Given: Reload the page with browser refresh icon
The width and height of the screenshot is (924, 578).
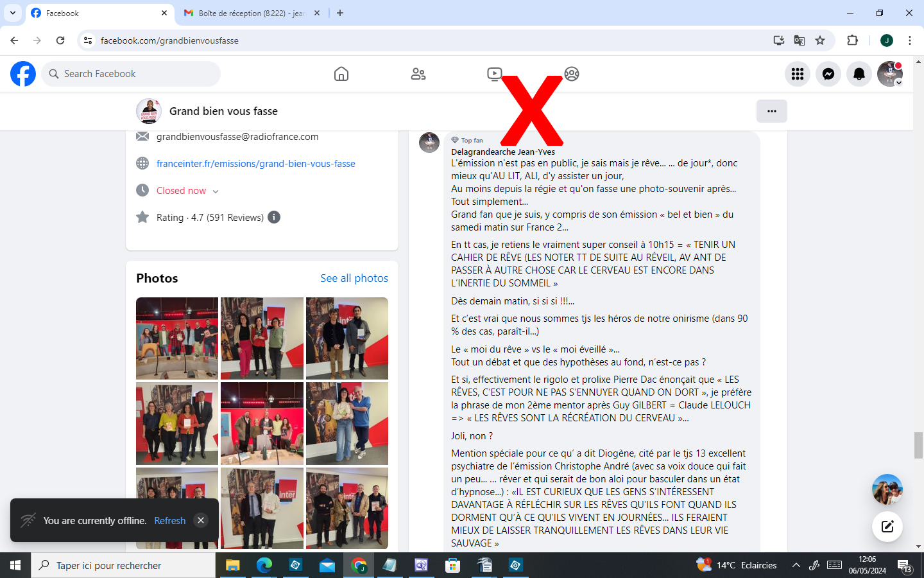Looking at the screenshot, I should [60, 40].
